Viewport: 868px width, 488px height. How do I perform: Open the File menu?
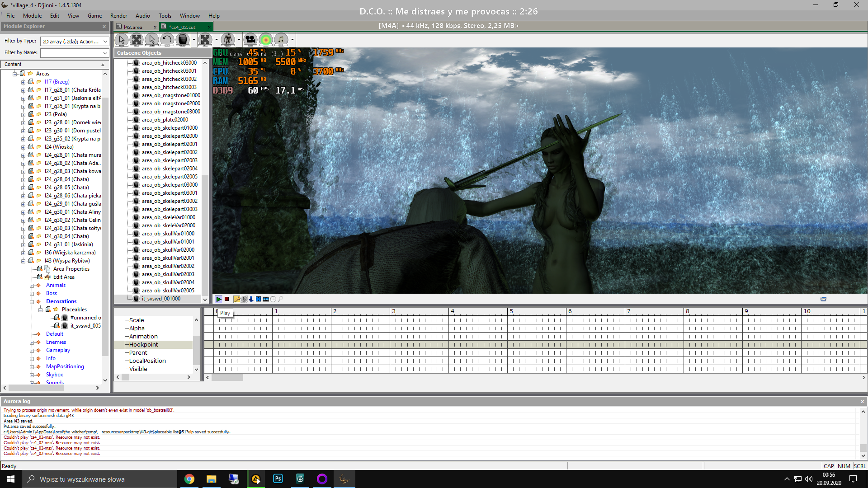point(10,15)
